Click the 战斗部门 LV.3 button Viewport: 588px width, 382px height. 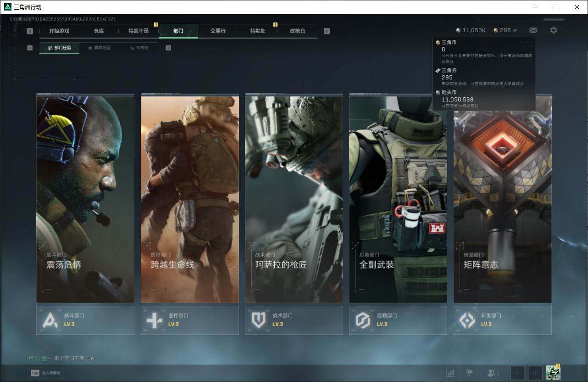[85, 320]
